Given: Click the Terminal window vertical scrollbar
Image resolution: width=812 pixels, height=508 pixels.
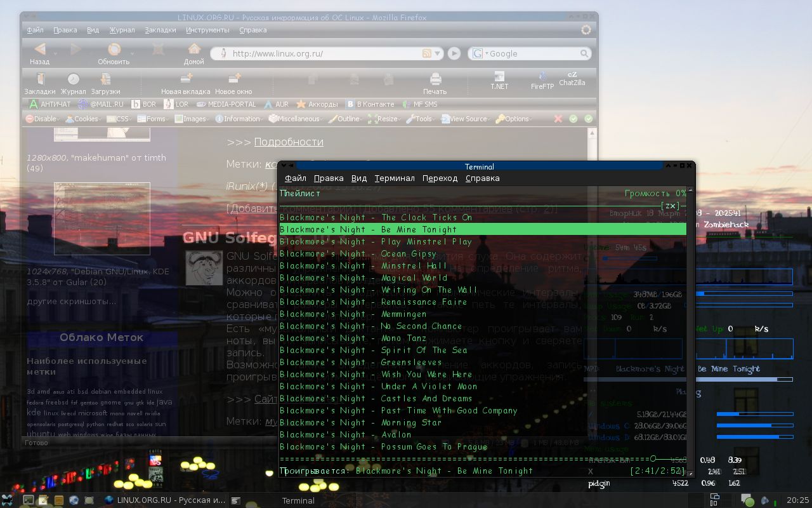Looking at the screenshot, I should (x=691, y=330).
